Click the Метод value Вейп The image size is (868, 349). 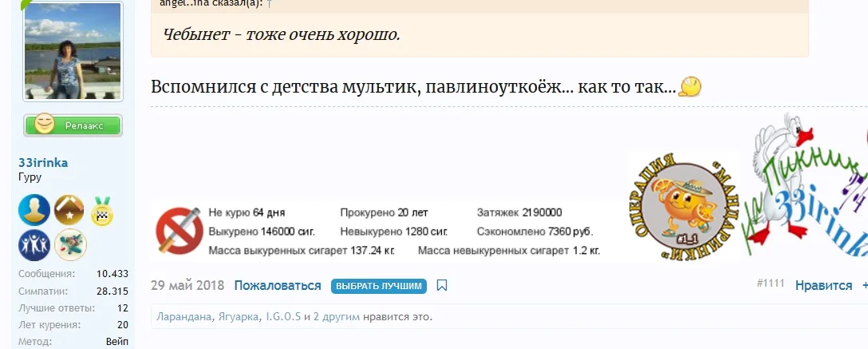pyautogui.click(x=116, y=341)
